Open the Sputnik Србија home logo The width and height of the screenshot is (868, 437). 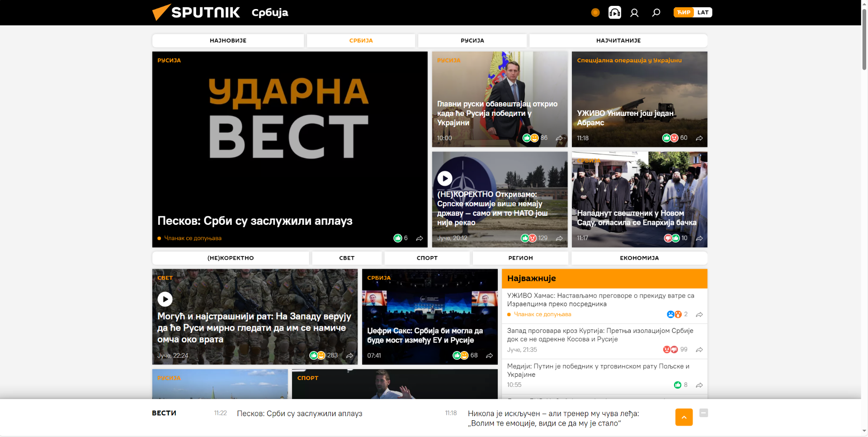[220, 12]
